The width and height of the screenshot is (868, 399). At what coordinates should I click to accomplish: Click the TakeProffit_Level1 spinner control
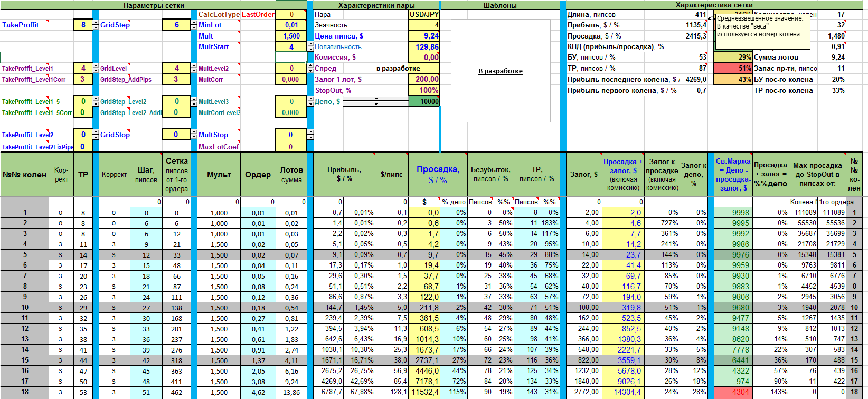(96, 68)
